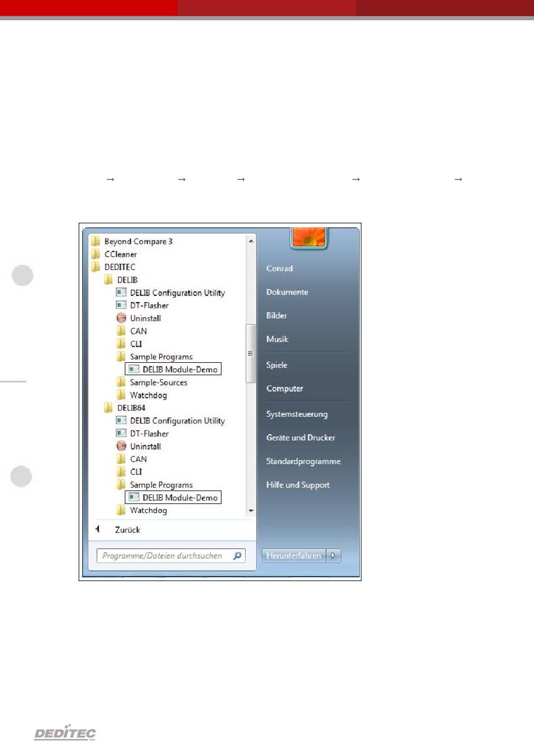Launch DELIB Configuration Utility under DELIB64
This screenshot has width=534, height=756.
click(x=170, y=421)
